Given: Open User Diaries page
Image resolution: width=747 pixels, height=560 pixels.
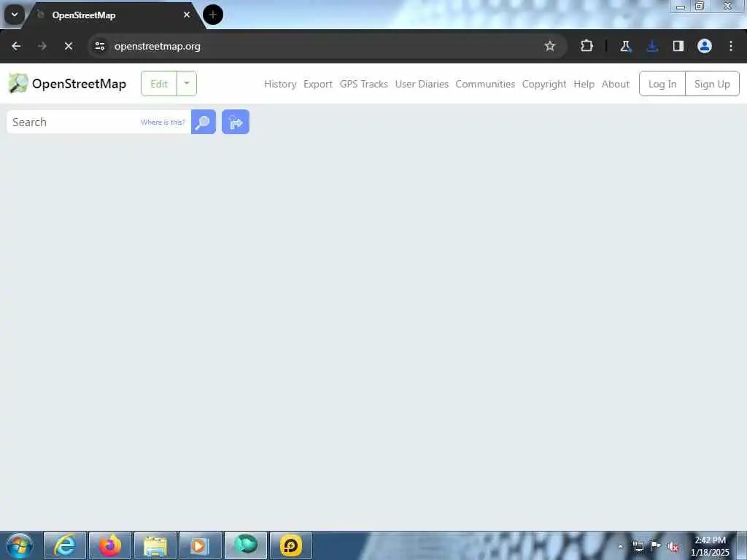Looking at the screenshot, I should [422, 84].
